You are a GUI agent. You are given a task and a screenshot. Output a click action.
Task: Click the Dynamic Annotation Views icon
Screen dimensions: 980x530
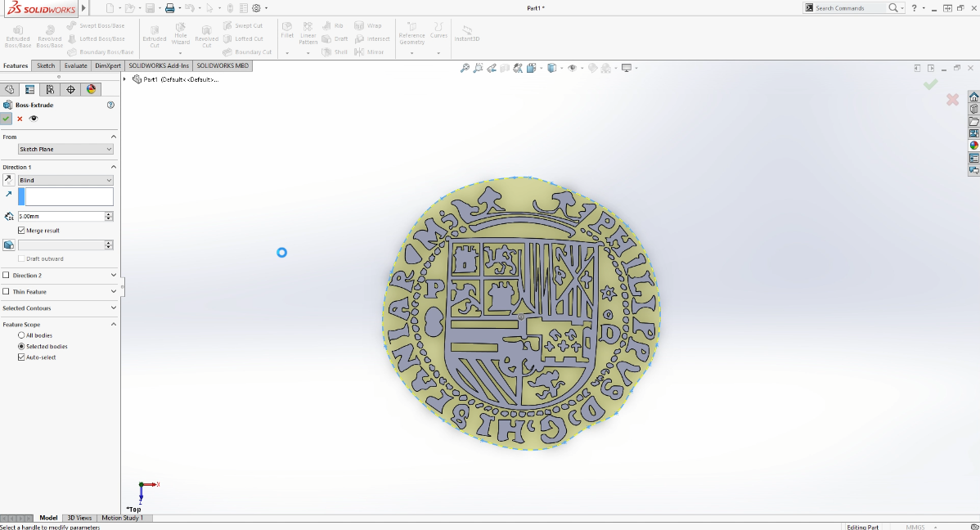(518, 68)
